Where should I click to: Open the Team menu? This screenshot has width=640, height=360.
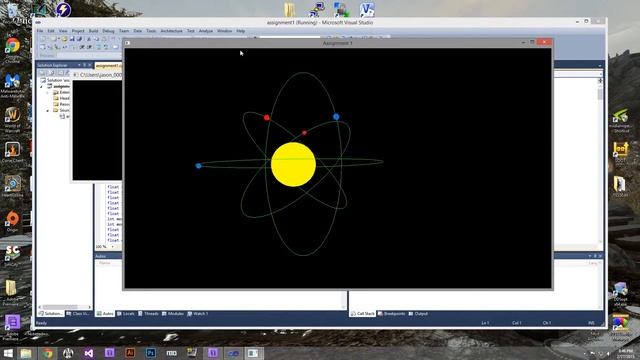124,31
